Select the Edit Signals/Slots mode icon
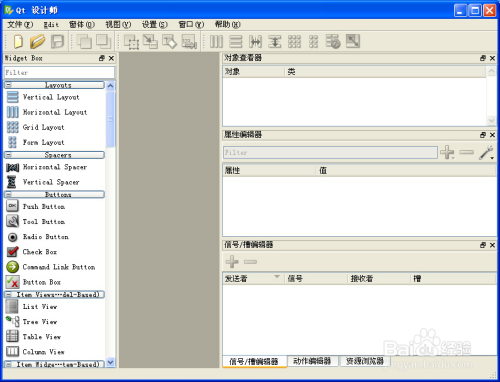The width and height of the screenshot is (500, 382). click(151, 42)
